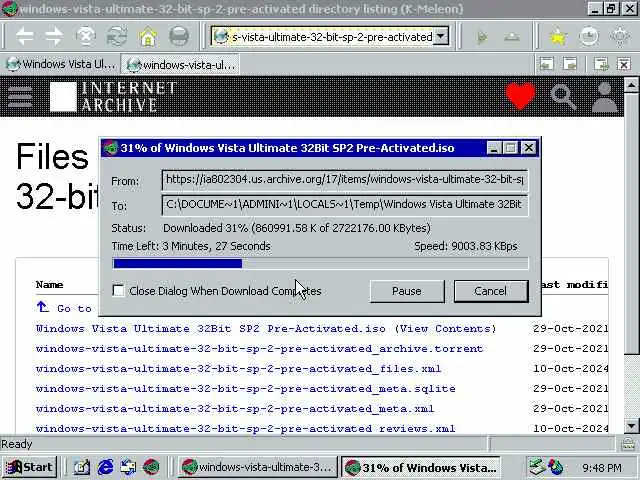Image resolution: width=640 pixels, height=480 pixels.
Task: Open the user account silhouette icon
Action: pos(604,97)
